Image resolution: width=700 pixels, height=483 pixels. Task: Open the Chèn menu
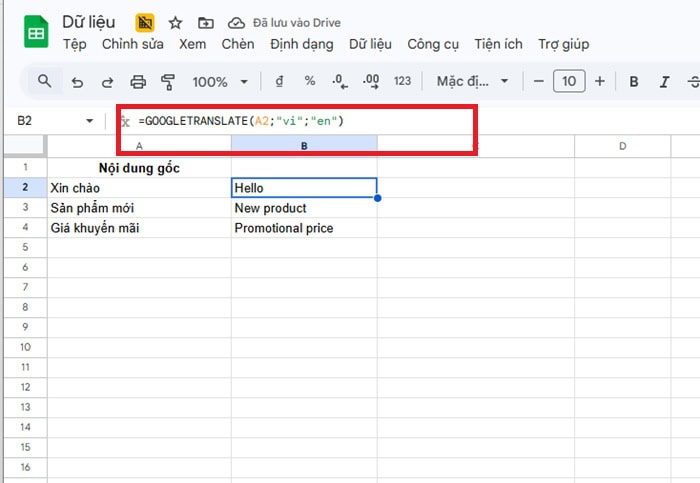tap(238, 44)
